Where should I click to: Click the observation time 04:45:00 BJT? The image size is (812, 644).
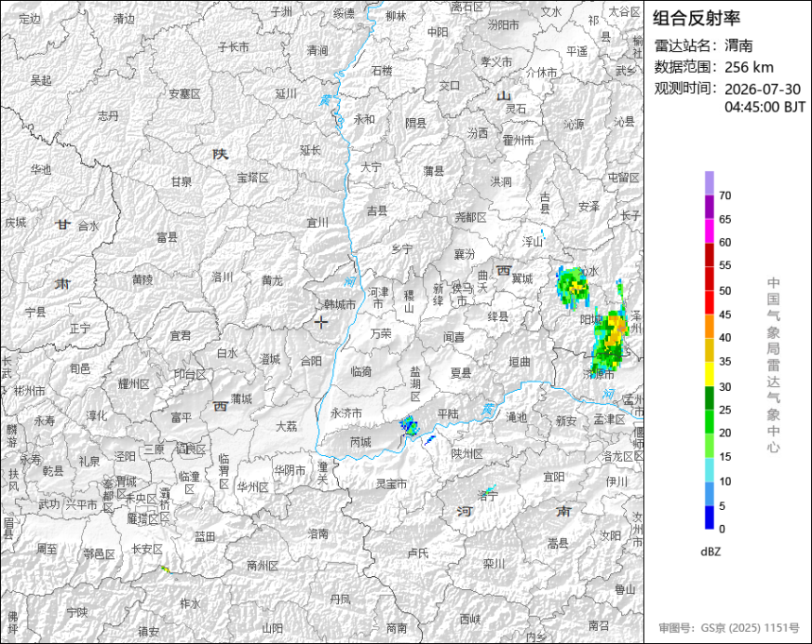click(x=765, y=108)
